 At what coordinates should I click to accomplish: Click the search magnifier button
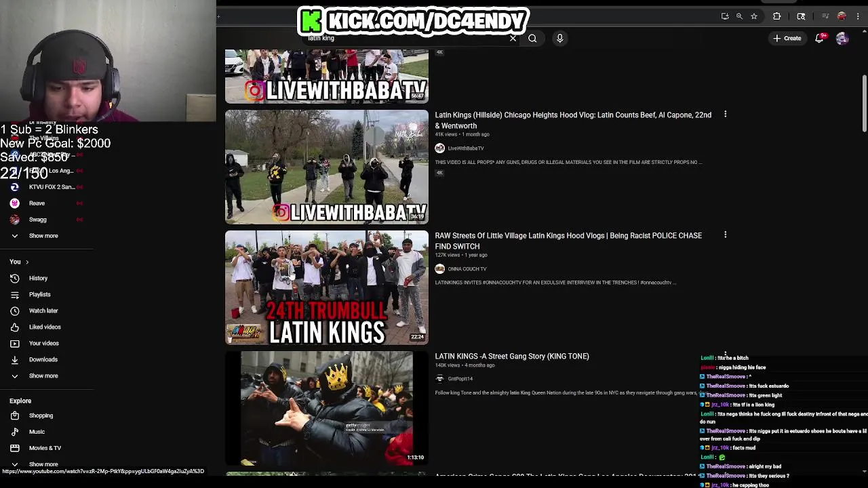[x=532, y=39]
